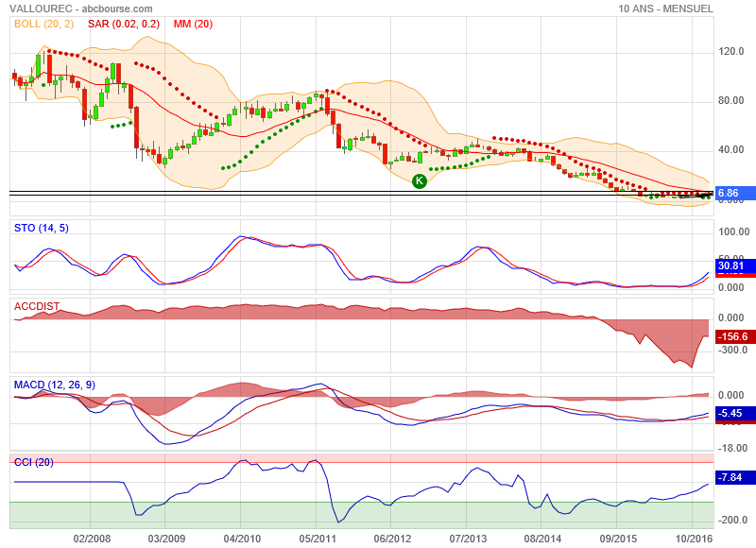
Task: Click the 80.00 price axis label
Action: pyautogui.click(x=730, y=100)
